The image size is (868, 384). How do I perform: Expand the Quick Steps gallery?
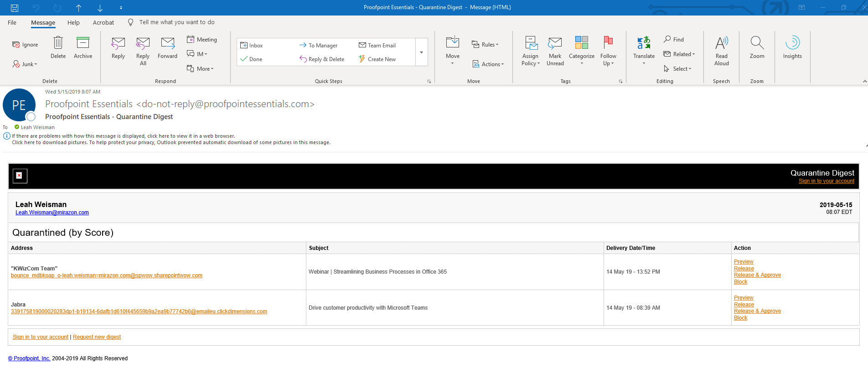pos(422,52)
